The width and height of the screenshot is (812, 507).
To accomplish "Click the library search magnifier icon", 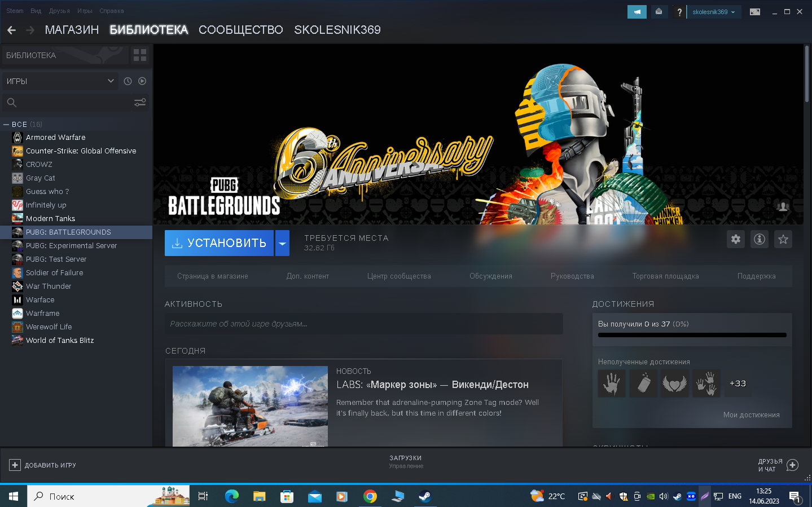I will (12, 102).
